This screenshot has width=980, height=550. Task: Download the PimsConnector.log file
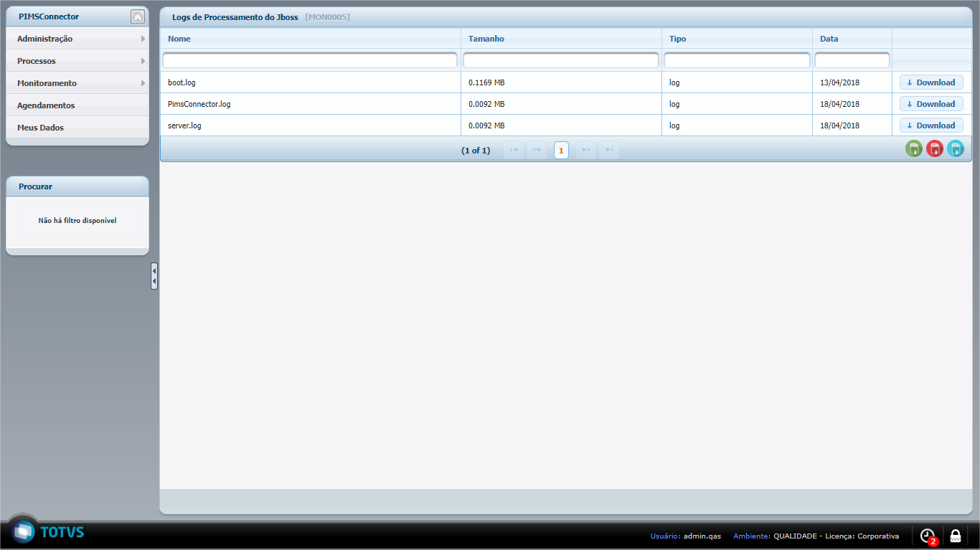point(931,104)
